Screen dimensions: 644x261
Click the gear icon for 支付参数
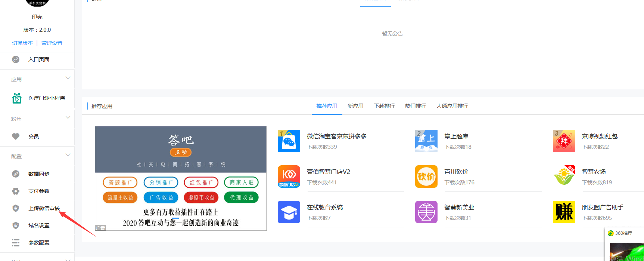(16, 191)
